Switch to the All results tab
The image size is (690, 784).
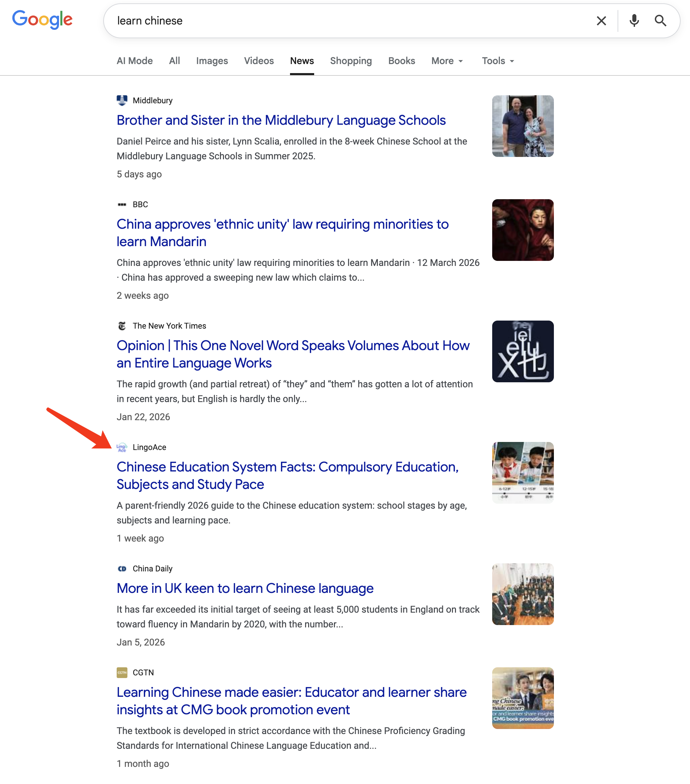(175, 61)
